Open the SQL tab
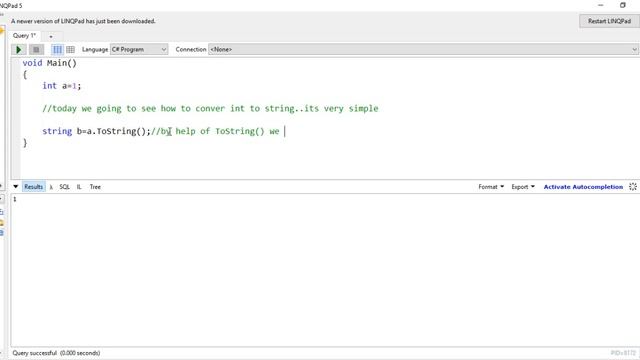 (x=64, y=187)
